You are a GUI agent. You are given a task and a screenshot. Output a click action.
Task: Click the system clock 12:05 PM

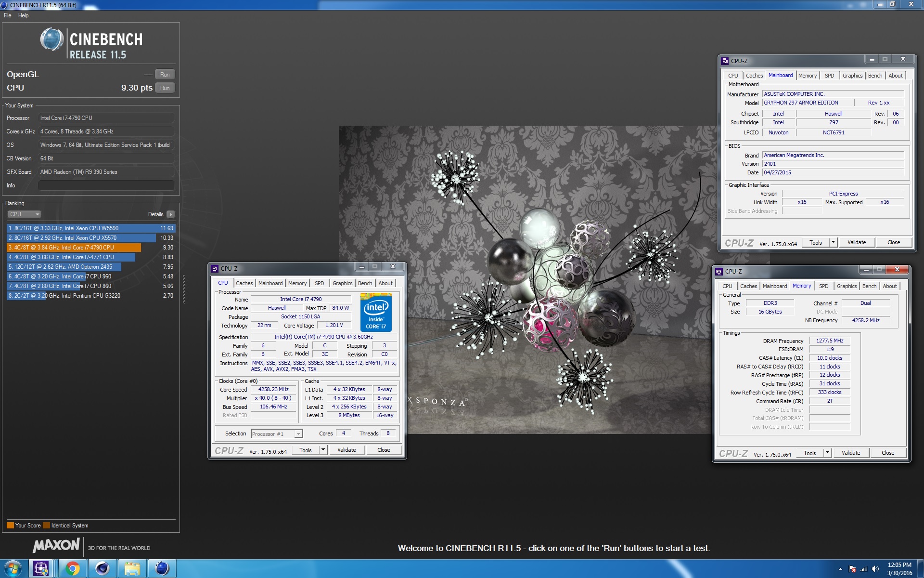tap(899, 565)
